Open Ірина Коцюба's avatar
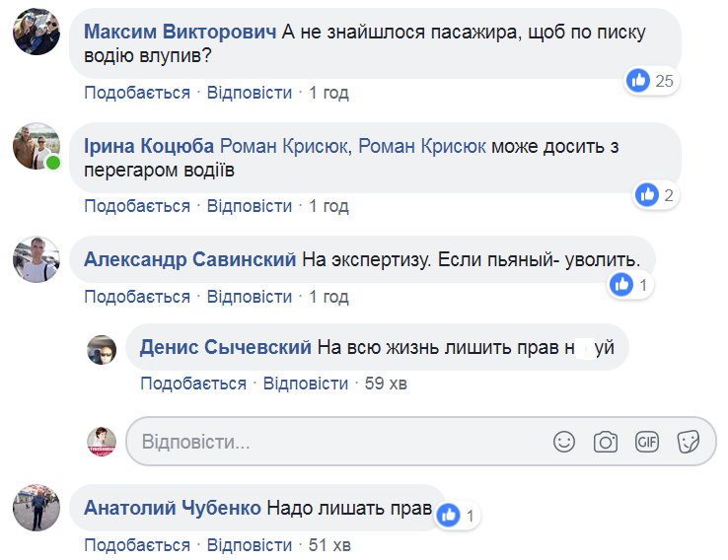728x560 pixels. (x=35, y=147)
